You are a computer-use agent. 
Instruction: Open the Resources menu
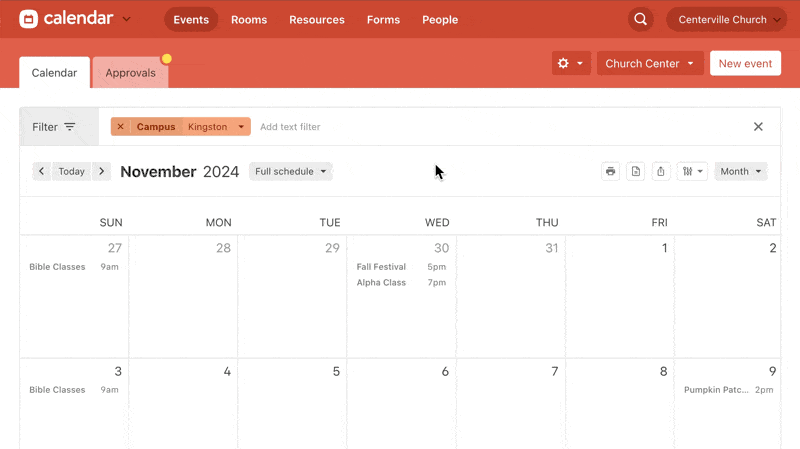[x=317, y=19]
